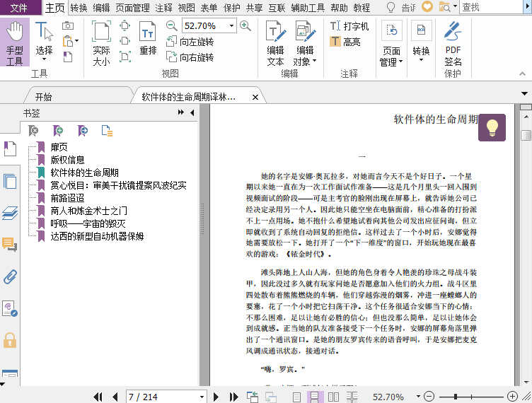This screenshot has width=532, height=403.
Task: Jump to the last page
Action: pyautogui.click(x=233, y=397)
